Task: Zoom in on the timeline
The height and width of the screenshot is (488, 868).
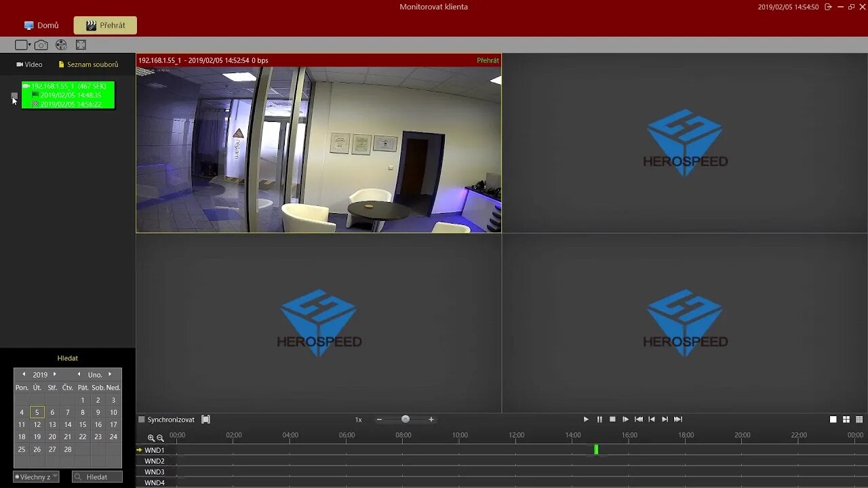Action: tap(151, 438)
